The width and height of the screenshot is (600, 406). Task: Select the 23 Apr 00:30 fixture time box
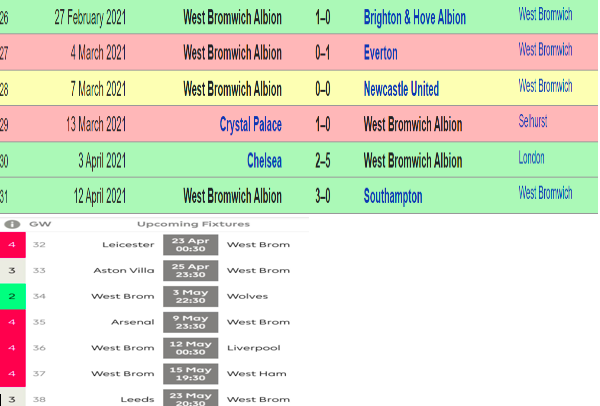191,245
